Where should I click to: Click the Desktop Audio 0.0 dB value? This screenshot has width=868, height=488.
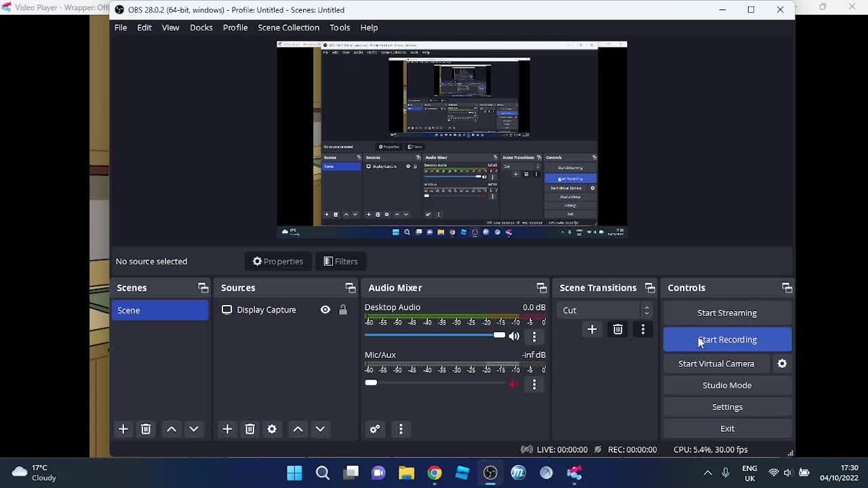click(x=534, y=308)
